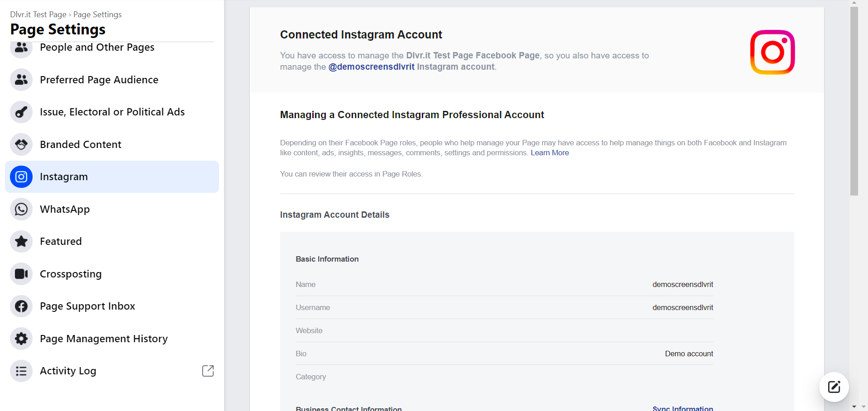Click the floating compose edit button
This screenshot has width=868, height=411.
(834, 387)
